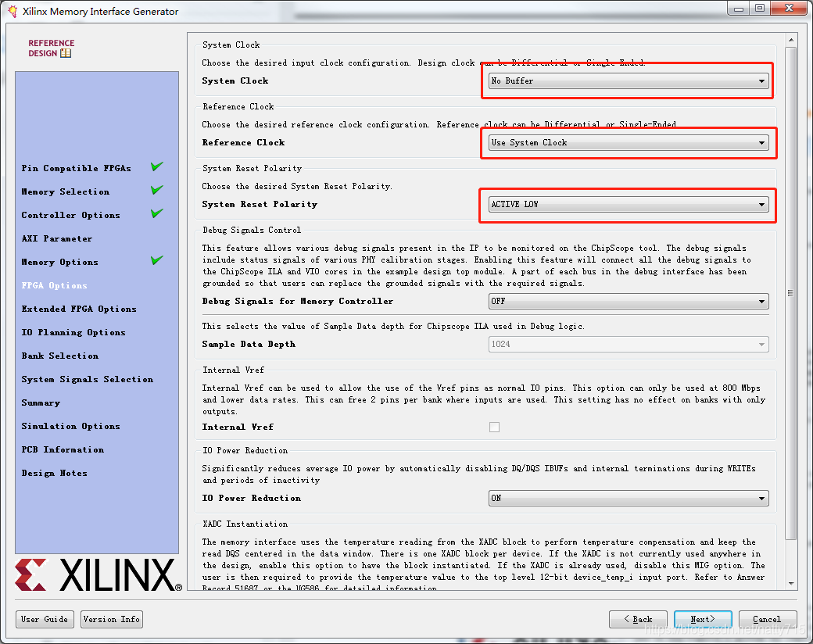Select the FPGA Options step
The width and height of the screenshot is (813, 644).
(x=55, y=286)
